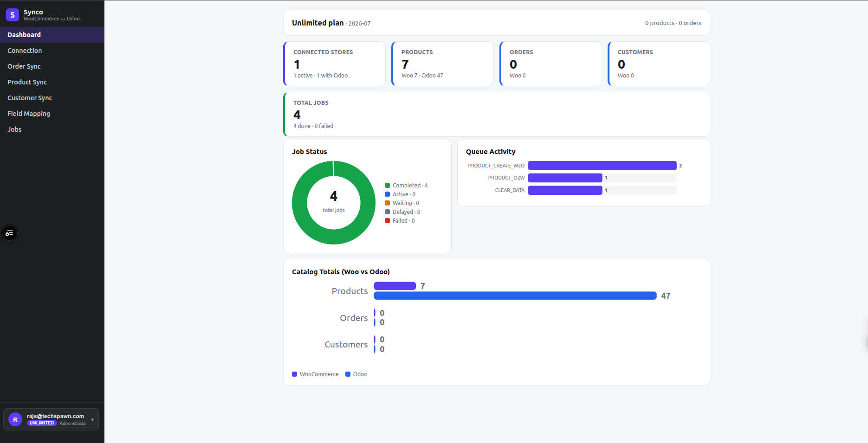868x443 pixels.
Task: Toggle the WooCommerce legend item
Action: click(x=315, y=374)
